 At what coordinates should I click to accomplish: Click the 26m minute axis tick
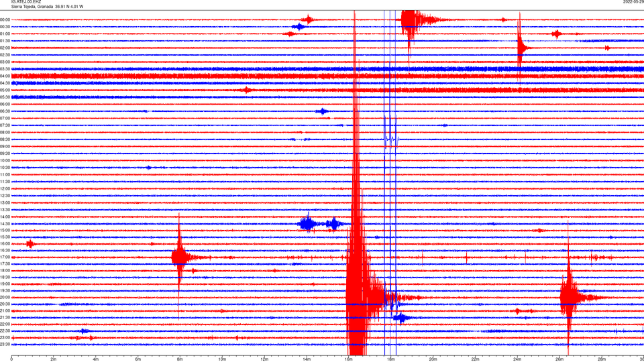tap(559, 359)
